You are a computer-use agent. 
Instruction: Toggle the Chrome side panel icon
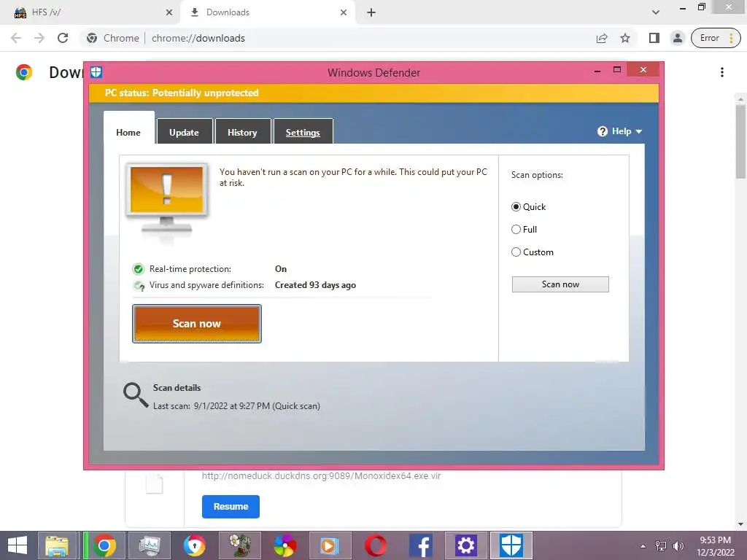click(x=654, y=38)
